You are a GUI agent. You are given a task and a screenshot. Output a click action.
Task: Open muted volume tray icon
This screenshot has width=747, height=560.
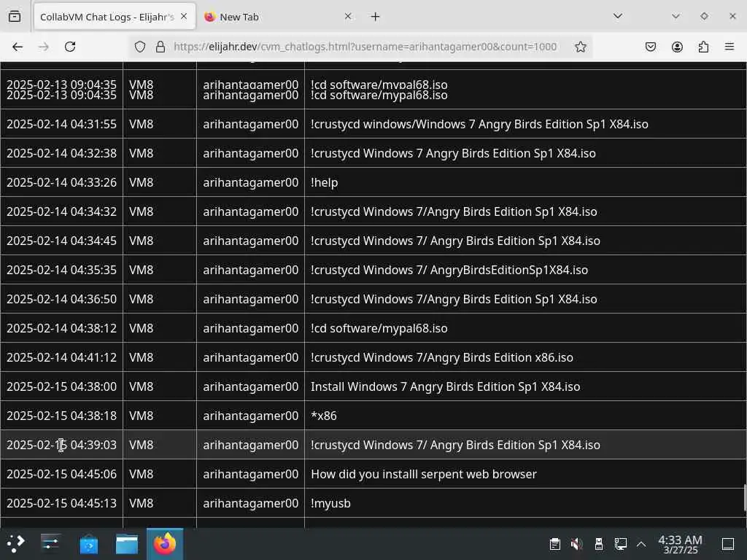pyautogui.click(x=576, y=544)
